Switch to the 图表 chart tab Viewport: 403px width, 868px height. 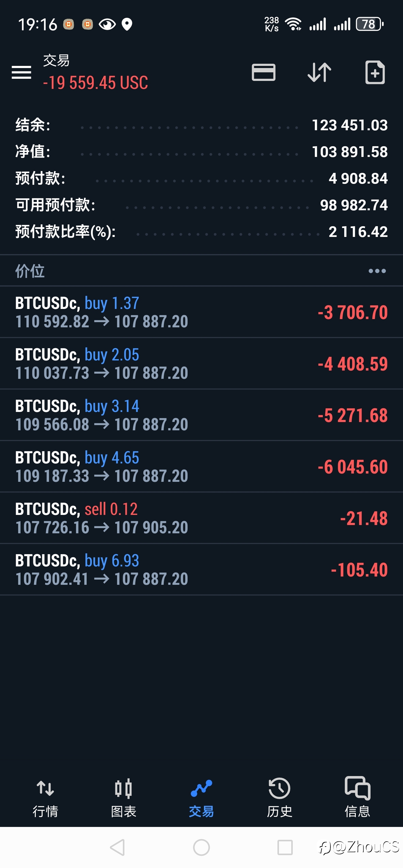click(123, 797)
